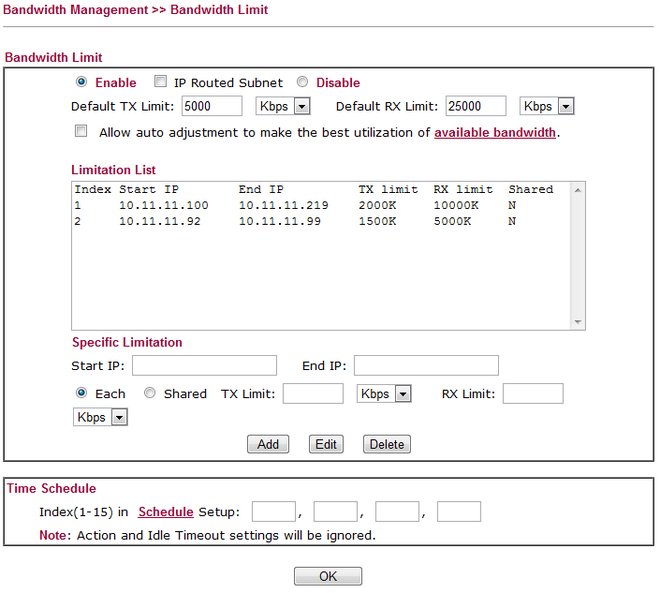660x593 pixels.
Task: Click the Default TX Limit field
Action: click(x=211, y=106)
